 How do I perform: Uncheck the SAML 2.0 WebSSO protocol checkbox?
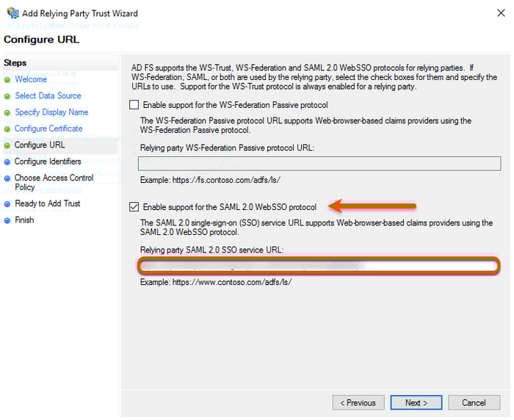click(x=134, y=207)
